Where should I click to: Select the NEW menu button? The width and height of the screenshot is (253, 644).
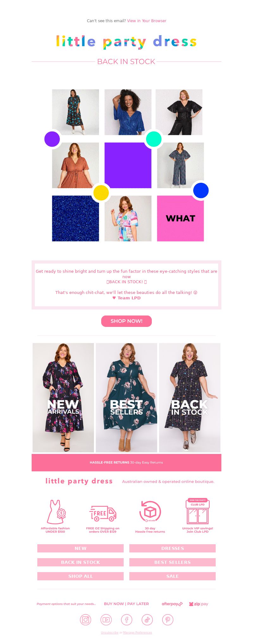(80, 548)
